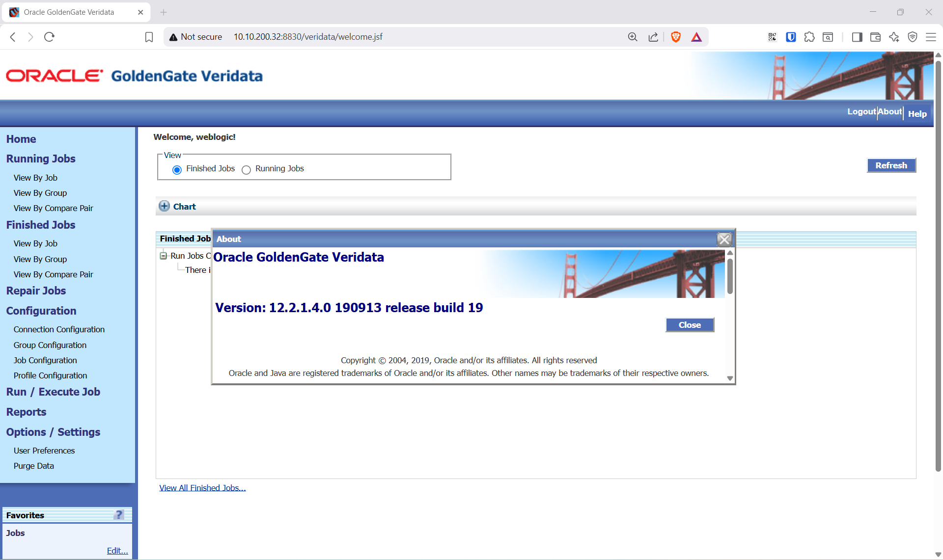Click the browser back arrow
The width and height of the screenshot is (943, 560).
point(13,37)
